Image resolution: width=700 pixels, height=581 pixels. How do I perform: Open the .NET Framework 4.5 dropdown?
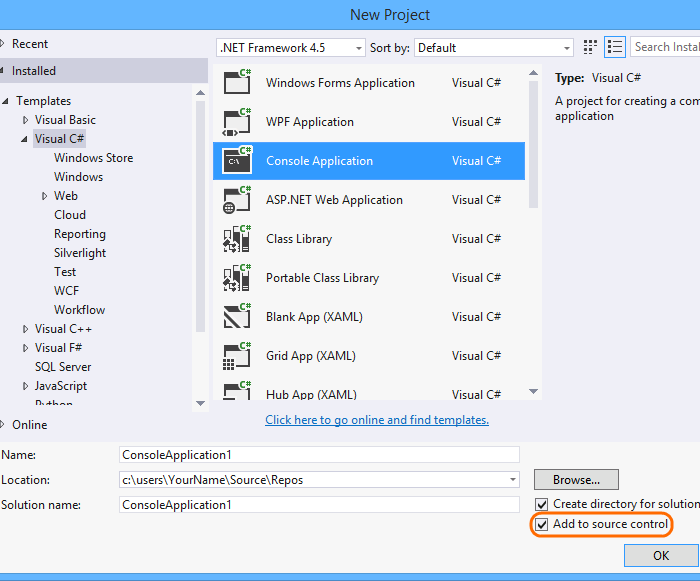[x=290, y=47]
